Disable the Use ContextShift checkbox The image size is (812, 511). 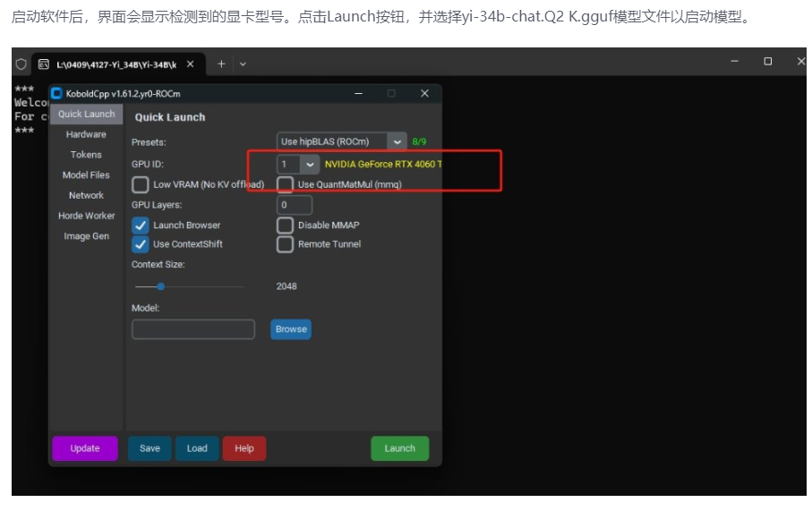[141, 243]
